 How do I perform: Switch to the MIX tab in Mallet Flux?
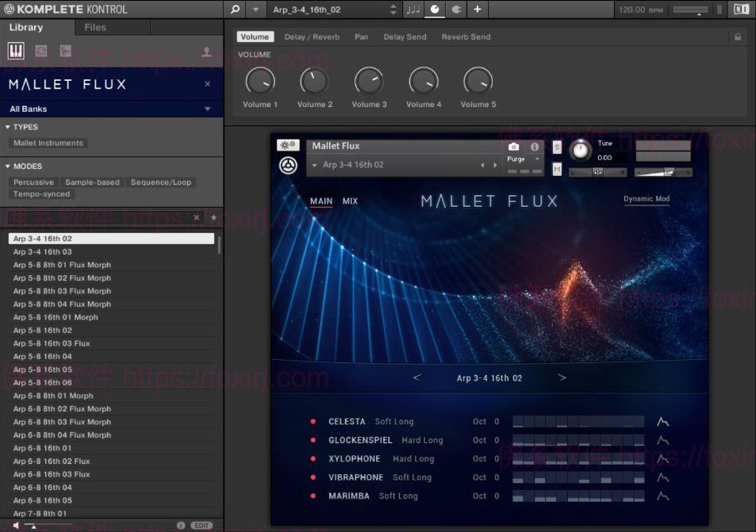click(x=350, y=201)
